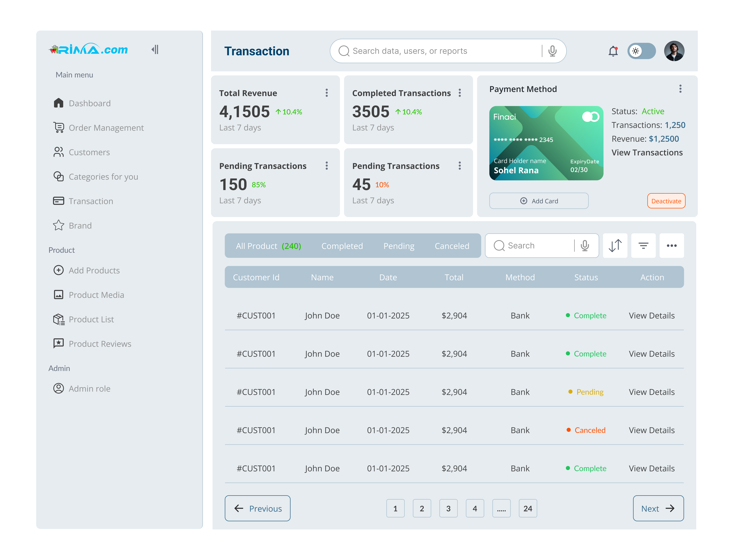Viewport: 734px width, 560px height.
Task: Open Categories for you
Action: pyautogui.click(x=103, y=177)
